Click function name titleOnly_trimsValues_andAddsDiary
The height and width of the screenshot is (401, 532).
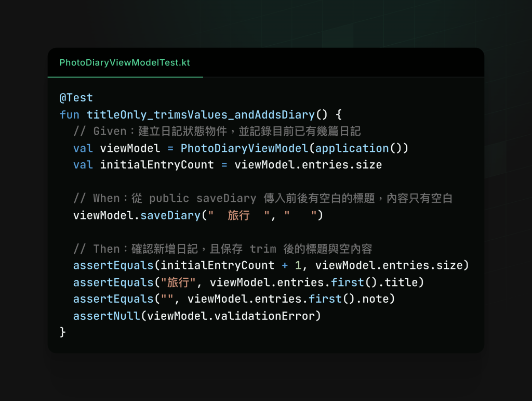coord(201,115)
